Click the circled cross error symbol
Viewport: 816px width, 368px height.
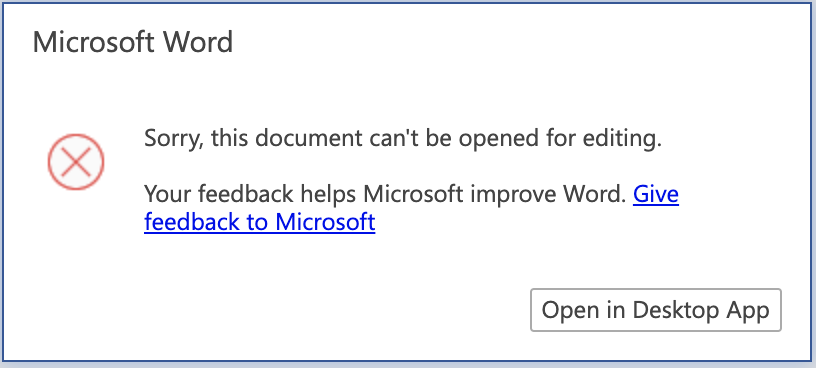pyautogui.click(x=76, y=162)
